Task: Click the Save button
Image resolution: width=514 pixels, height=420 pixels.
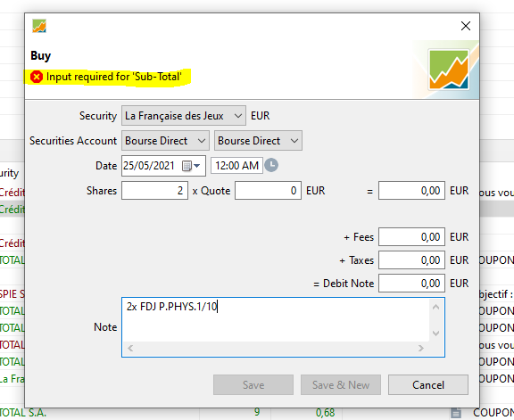Action: tap(253, 385)
